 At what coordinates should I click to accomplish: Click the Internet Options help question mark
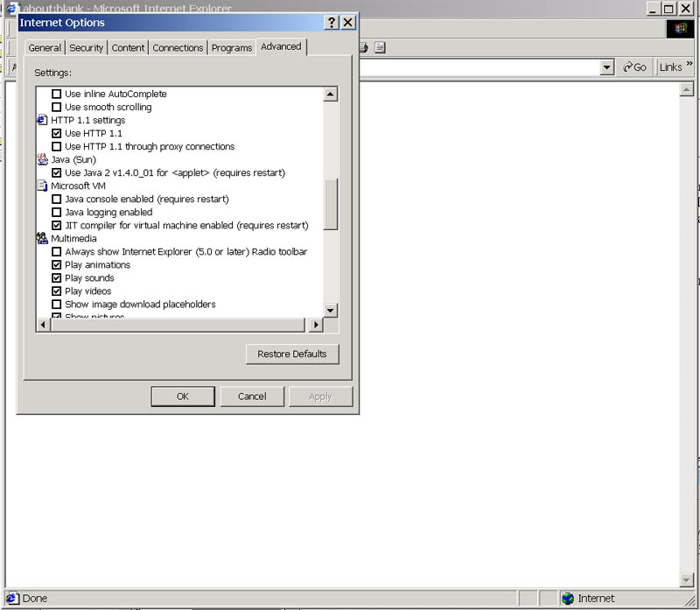click(x=332, y=23)
